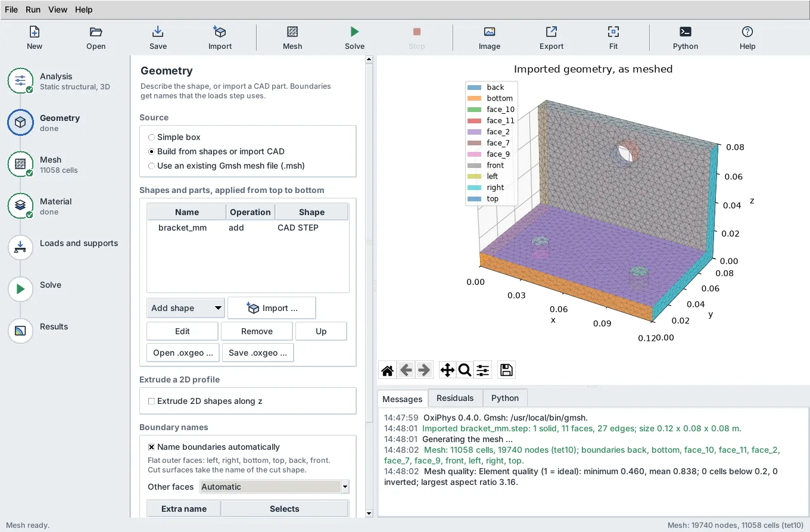Screen dimensions: 810x532
Task: Go to the Analysis step icon
Action: [20, 80]
